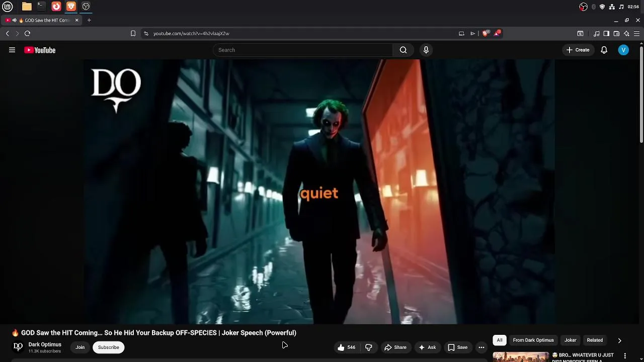Open the sound music note tray icon
The image size is (644, 362).
point(621,7)
